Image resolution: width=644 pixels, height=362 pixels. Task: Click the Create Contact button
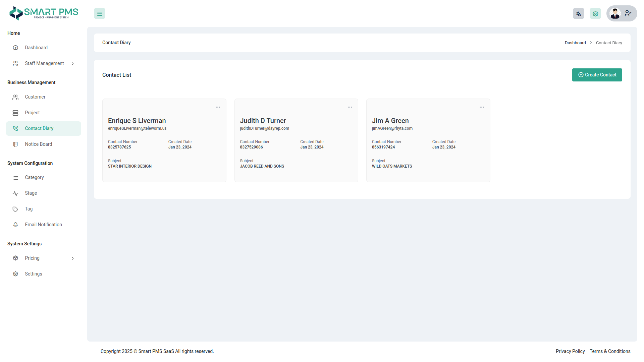coord(597,75)
